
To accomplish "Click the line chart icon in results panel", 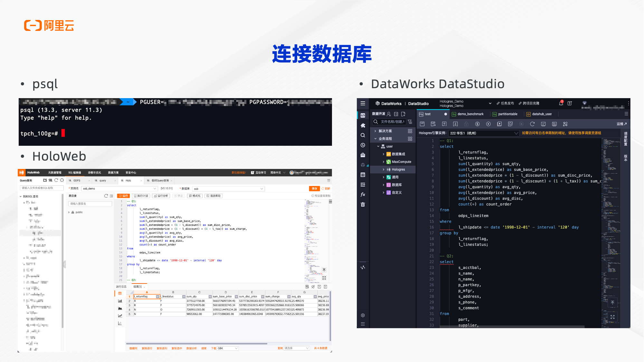I will [x=120, y=316].
